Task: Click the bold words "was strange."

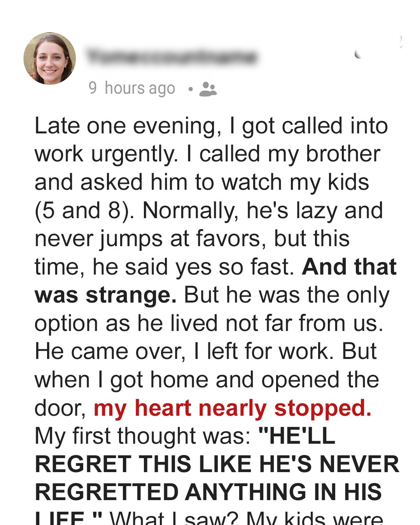Action: point(105,295)
